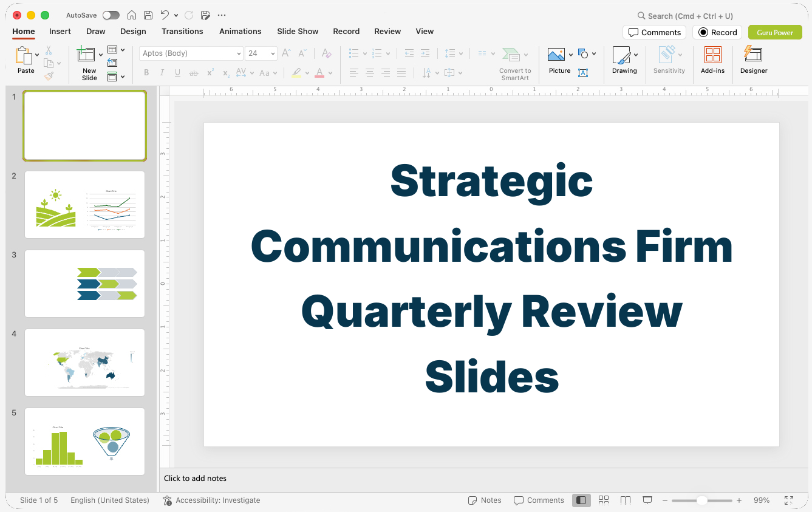
Task: Click the Center text alignment icon
Action: tap(370, 73)
